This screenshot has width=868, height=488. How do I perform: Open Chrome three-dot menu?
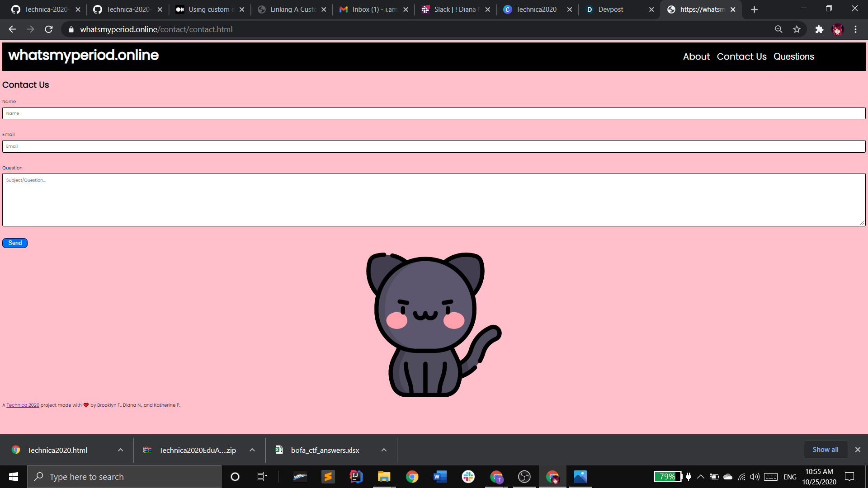[855, 29]
